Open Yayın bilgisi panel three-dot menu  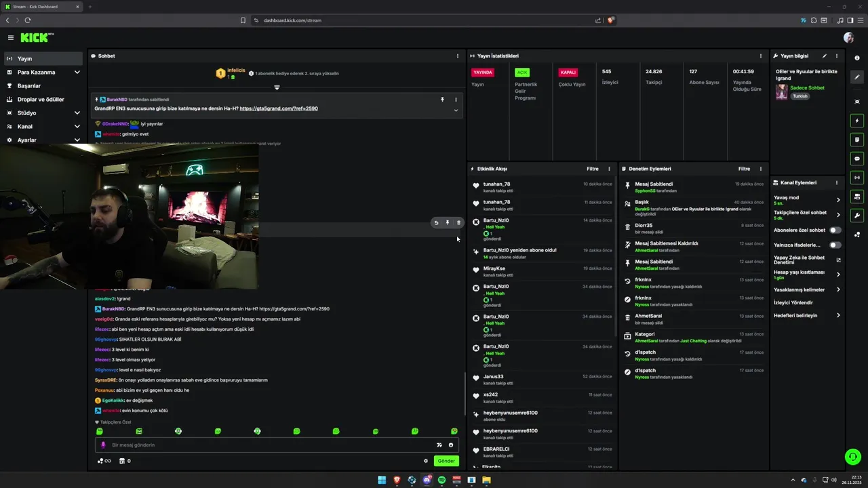pos(836,56)
